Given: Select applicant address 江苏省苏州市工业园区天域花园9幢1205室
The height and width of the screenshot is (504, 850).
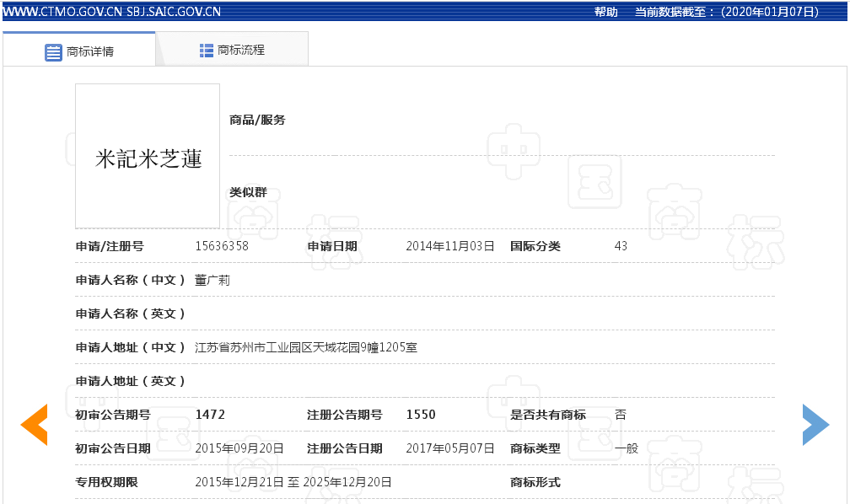Looking at the screenshot, I should [306, 347].
